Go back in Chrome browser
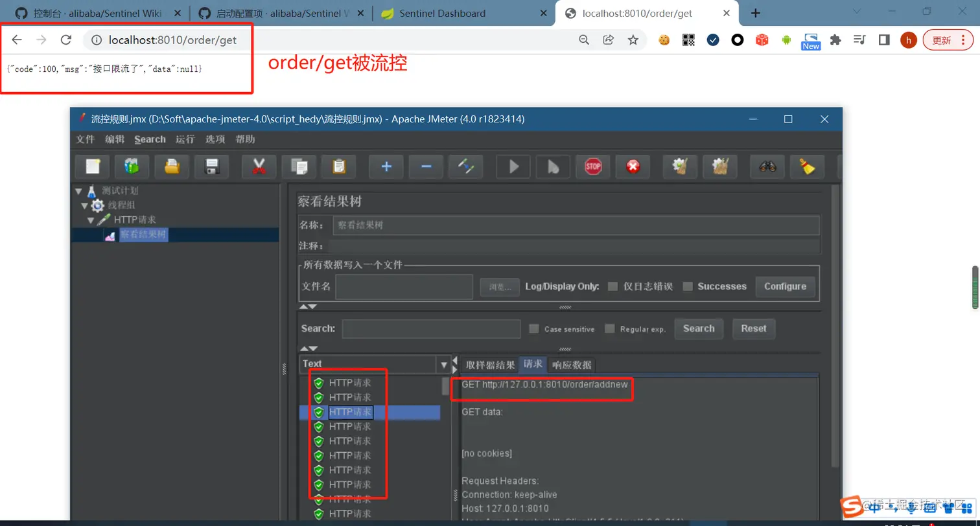Screen dimensions: 980x526 pyautogui.click(x=17, y=40)
